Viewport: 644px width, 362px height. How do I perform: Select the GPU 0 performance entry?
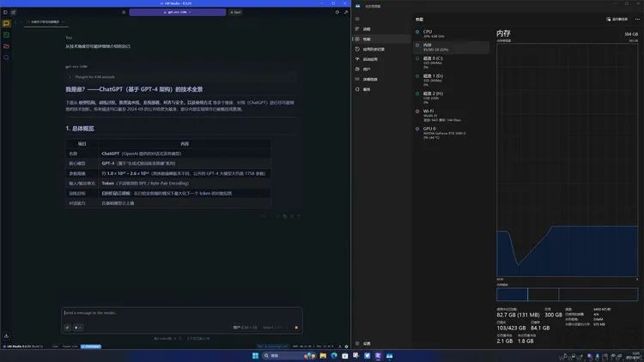(x=451, y=133)
